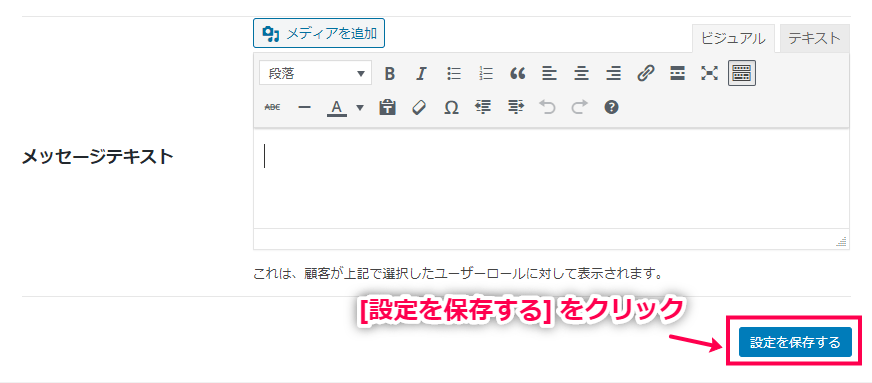Image resolution: width=872 pixels, height=383 pixels.
Task: Insert or edit a link
Action: (x=645, y=73)
